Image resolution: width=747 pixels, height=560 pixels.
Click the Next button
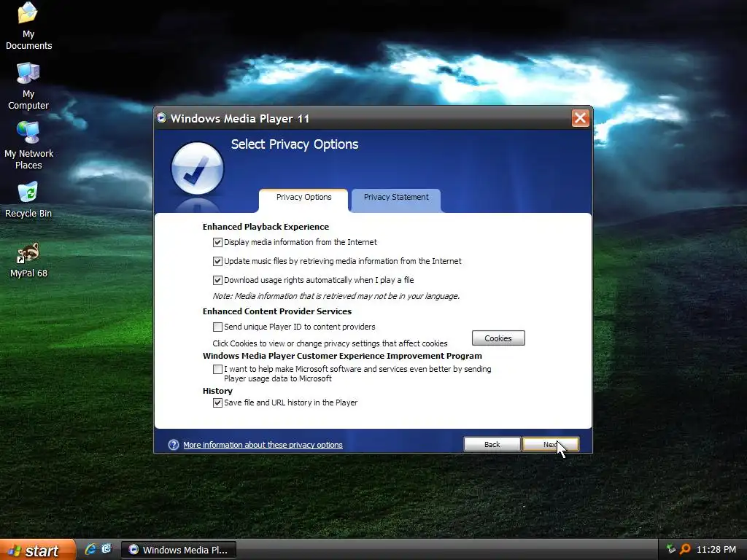tap(551, 444)
